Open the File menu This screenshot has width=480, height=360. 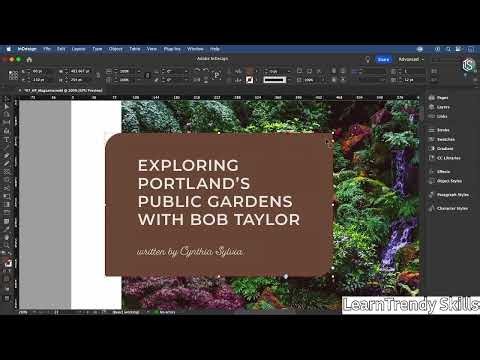[x=47, y=49]
